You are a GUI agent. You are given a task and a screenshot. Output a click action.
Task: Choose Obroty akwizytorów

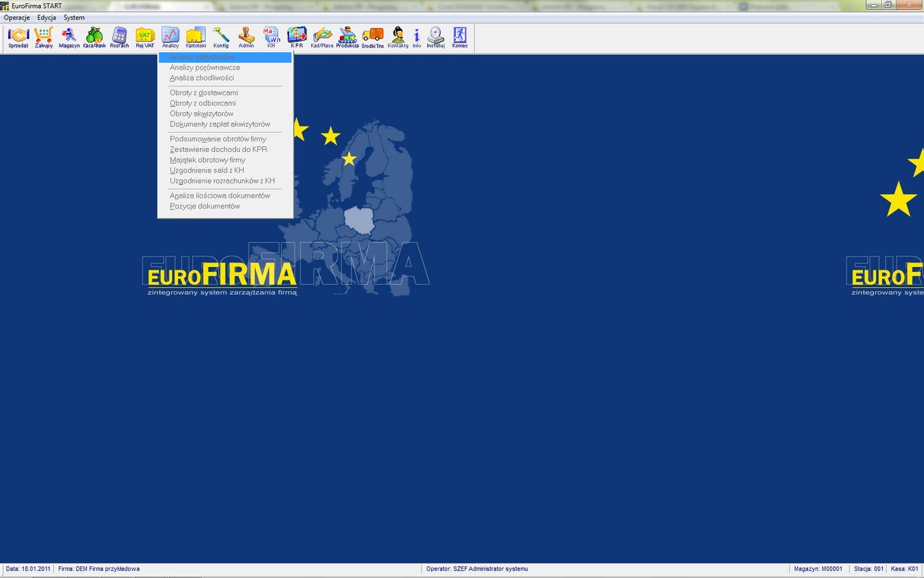(225, 114)
